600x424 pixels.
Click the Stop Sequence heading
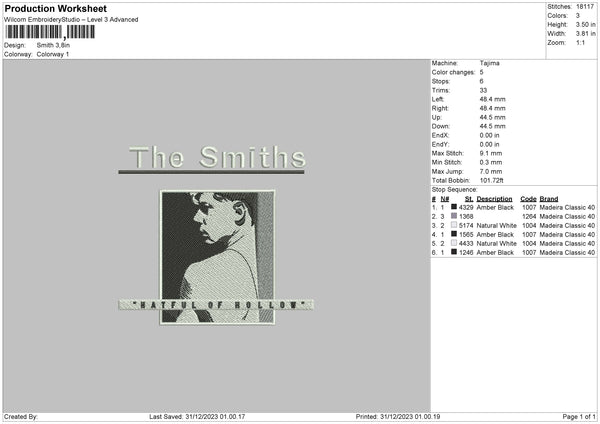coord(455,189)
